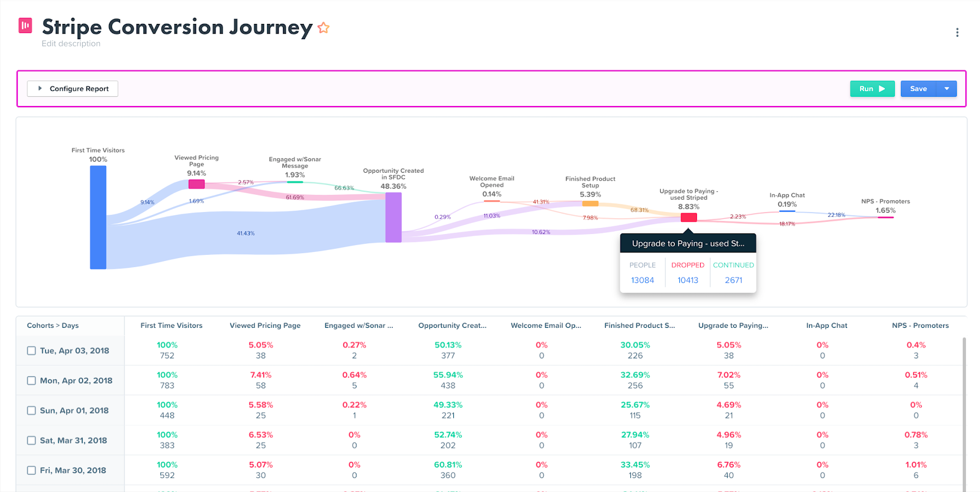Click the Finished Product S... column header

click(639, 325)
